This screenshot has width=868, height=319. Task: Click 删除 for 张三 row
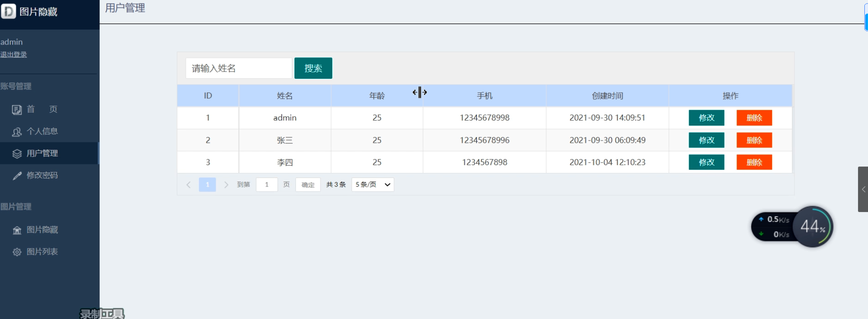point(754,140)
